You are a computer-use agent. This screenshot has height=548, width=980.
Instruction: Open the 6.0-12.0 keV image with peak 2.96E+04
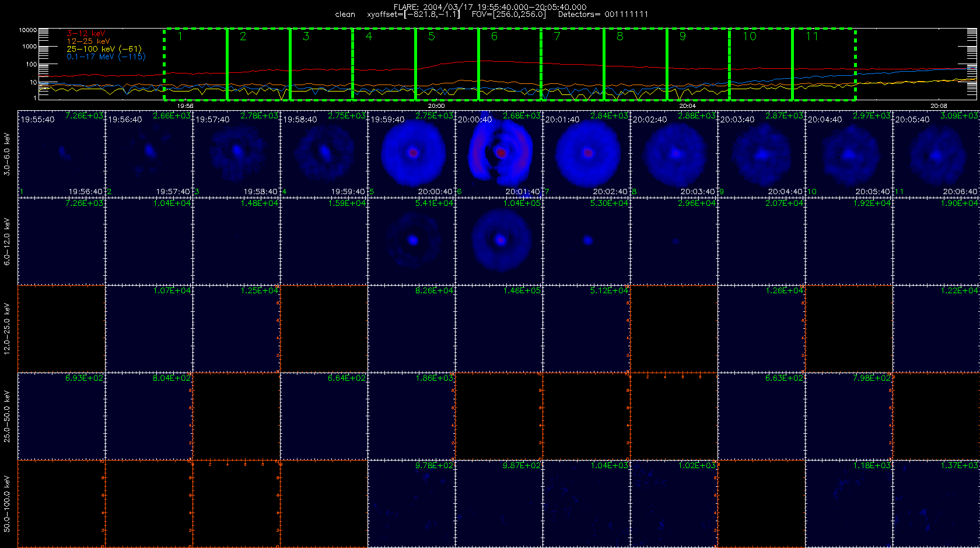674,241
